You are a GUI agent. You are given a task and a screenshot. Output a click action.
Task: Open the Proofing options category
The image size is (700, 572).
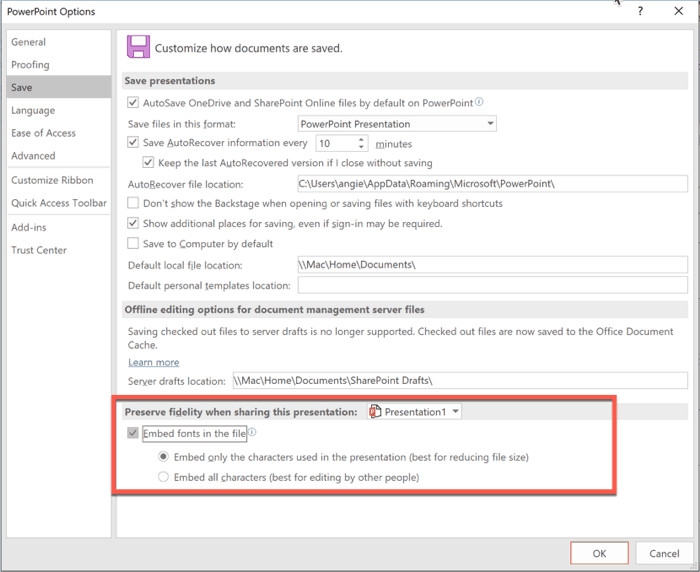[58, 65]
